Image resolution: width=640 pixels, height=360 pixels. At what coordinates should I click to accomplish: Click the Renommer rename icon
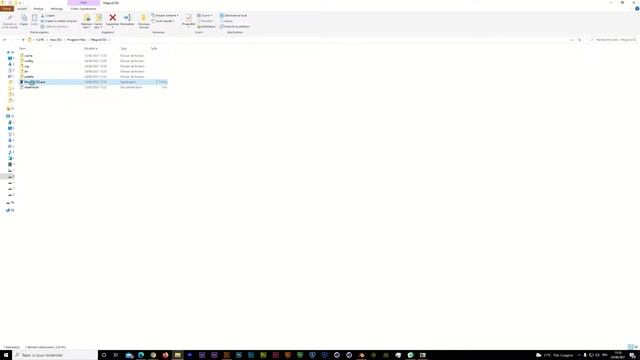pyautogui.click(x=127, y=18)
